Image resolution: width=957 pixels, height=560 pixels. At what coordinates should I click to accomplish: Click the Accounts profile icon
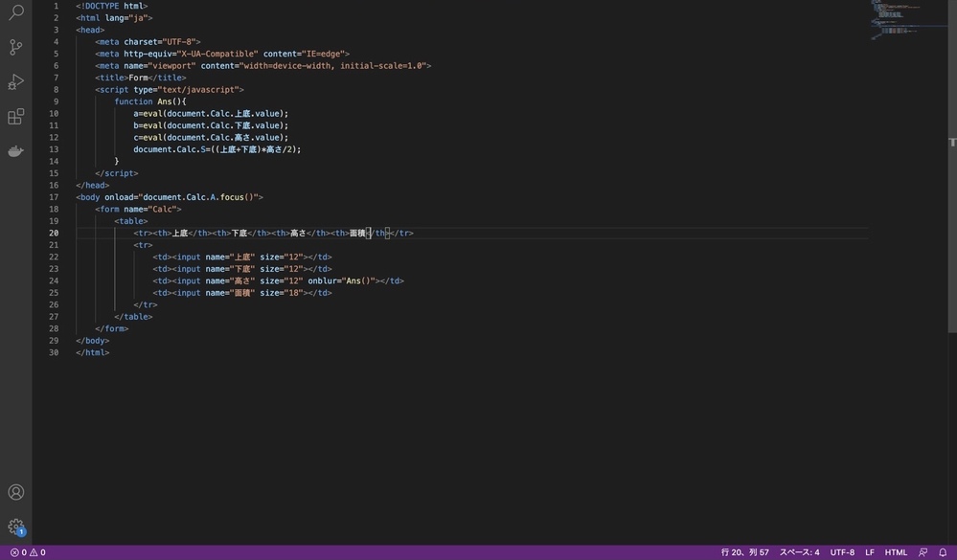pyautogui.click(x=15, y=492)
